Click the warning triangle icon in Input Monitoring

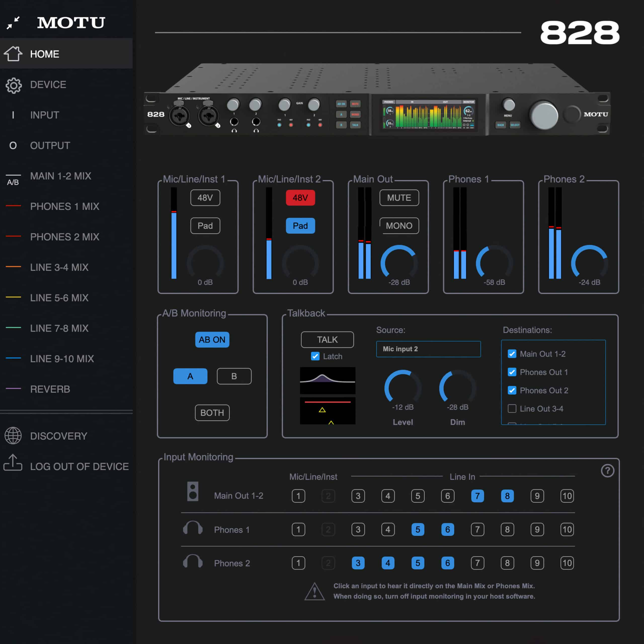click(x=314, y=592)
